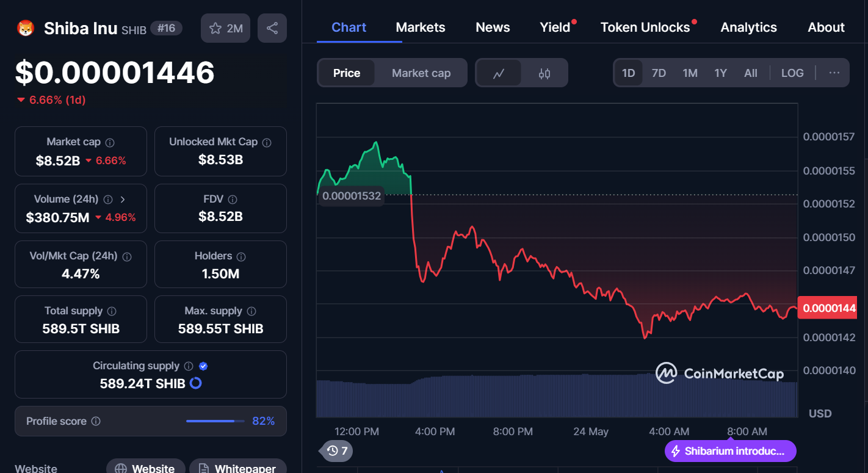
Task: Click the 1.50M holders value
Action: click(220, 274)
